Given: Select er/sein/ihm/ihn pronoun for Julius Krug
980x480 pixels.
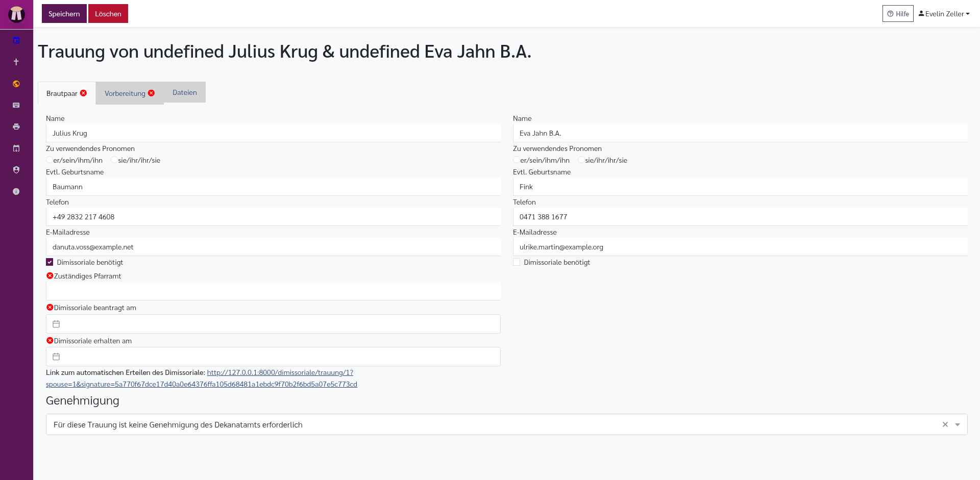Looking at the screenshot, I should [49, 160].
